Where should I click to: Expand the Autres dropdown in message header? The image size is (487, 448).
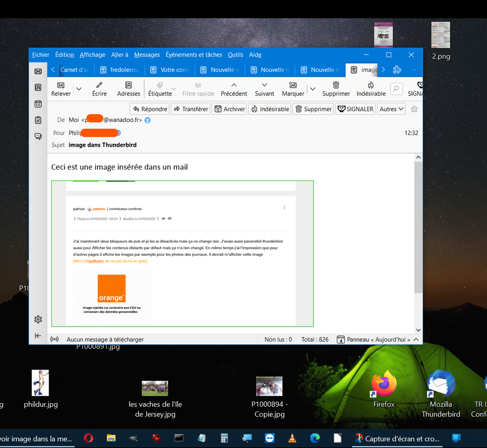pos(392,109)
